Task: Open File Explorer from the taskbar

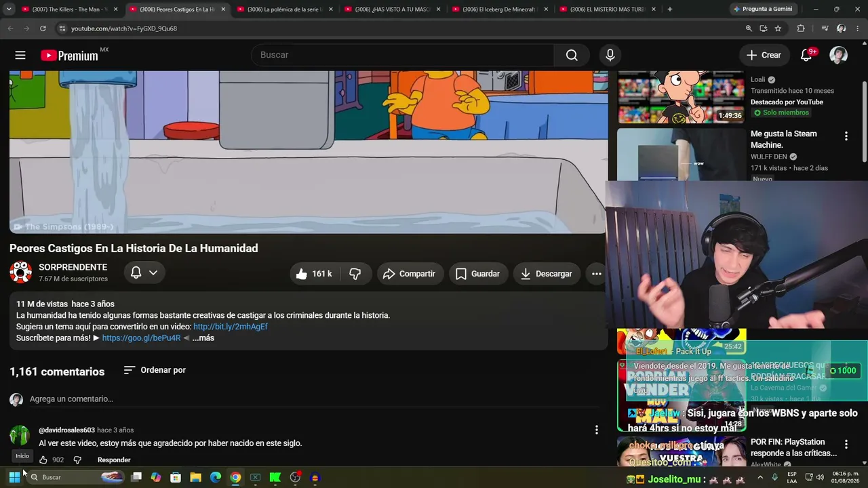Action: tap(196, 477)
